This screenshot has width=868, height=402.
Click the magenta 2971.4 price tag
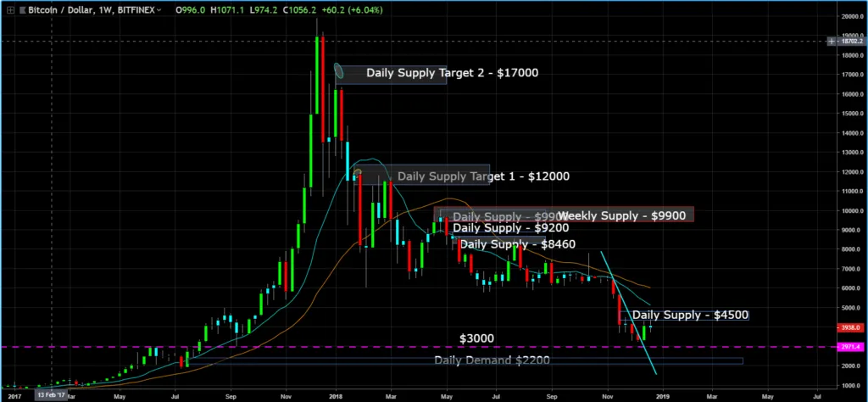[x=851, y=347]
